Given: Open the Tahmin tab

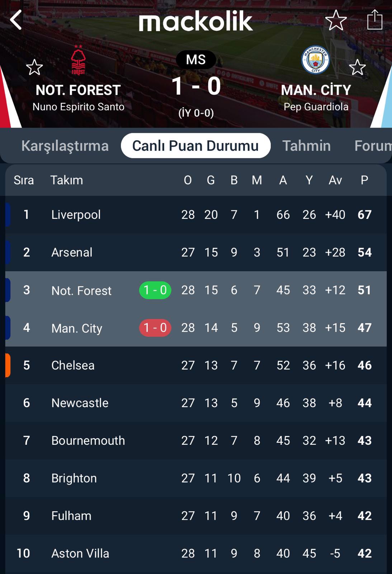Looking at the screenshot, I should pos(306,146).
